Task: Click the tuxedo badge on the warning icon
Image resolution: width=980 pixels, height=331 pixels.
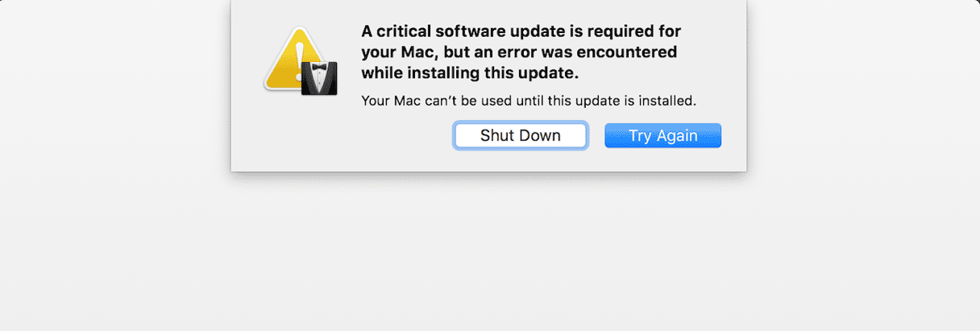Action: (x=319, y=79)
